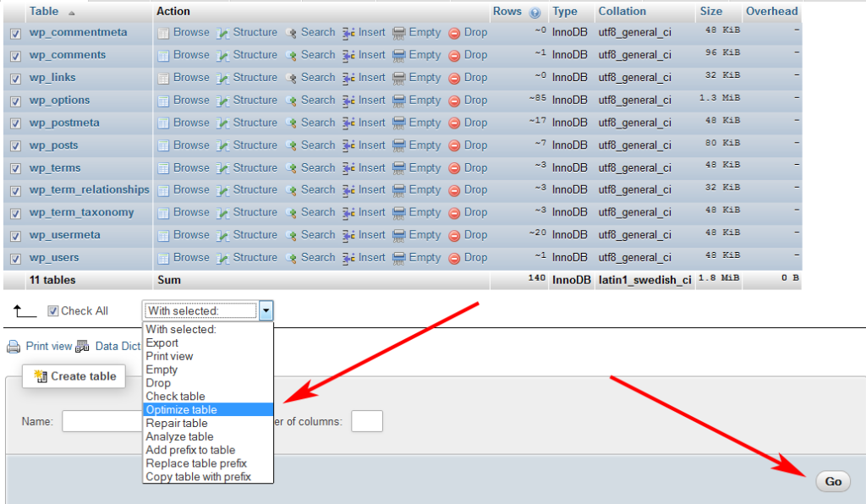The height and width of the screenshot is (504, 866).
Task: Click red Drop icon for wp_usermeta
Action: pos(454,236)
